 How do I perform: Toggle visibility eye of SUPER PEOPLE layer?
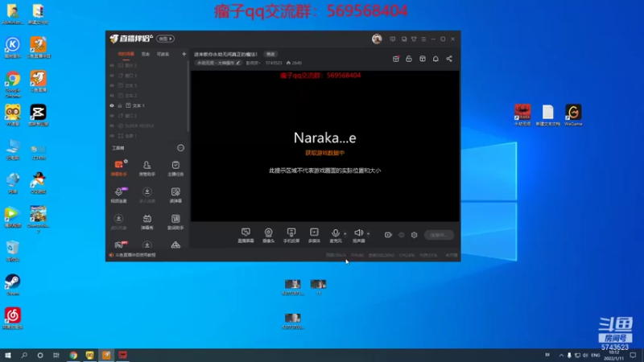(x=112, y=125)
